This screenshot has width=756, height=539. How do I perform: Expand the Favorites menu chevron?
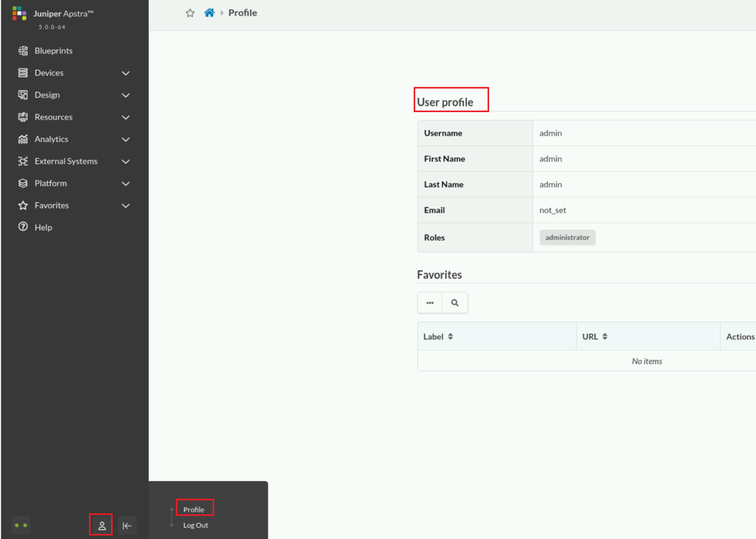tap(125, 206)
